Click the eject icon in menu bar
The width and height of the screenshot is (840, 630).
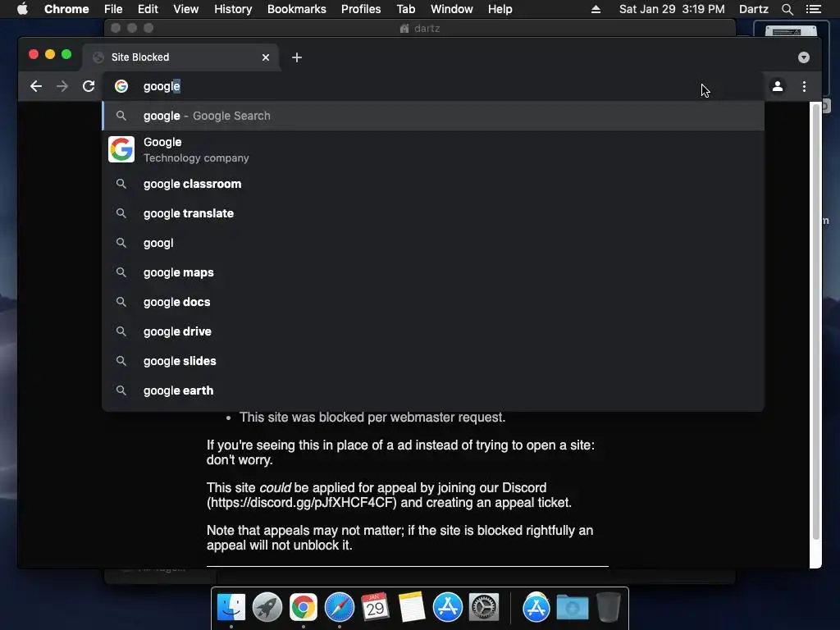pos(596,9)
